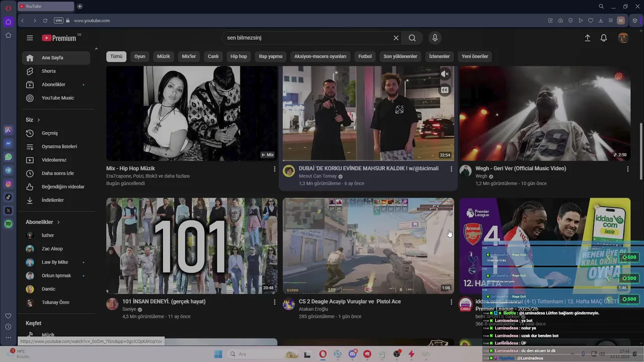Open Opera easy setup sliders icon
The width and height of the screenshot is (644, 362).
(x=611, y=21)
